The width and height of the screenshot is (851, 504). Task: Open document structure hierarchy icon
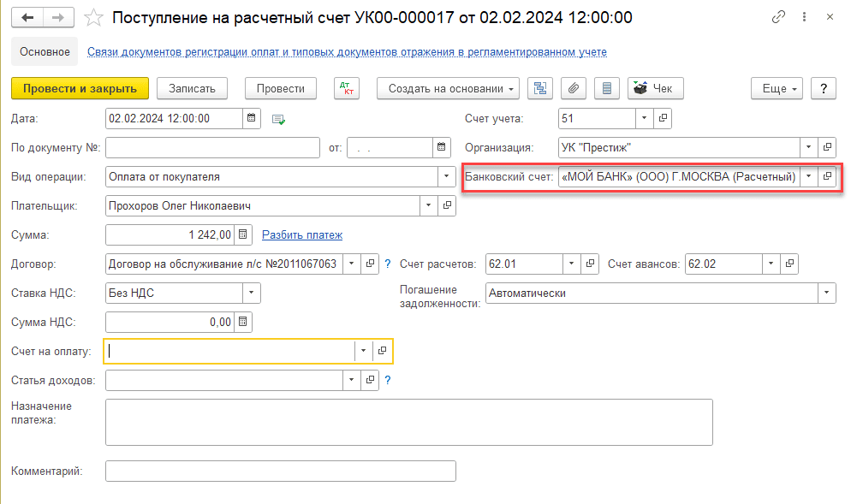coord(540,88)
